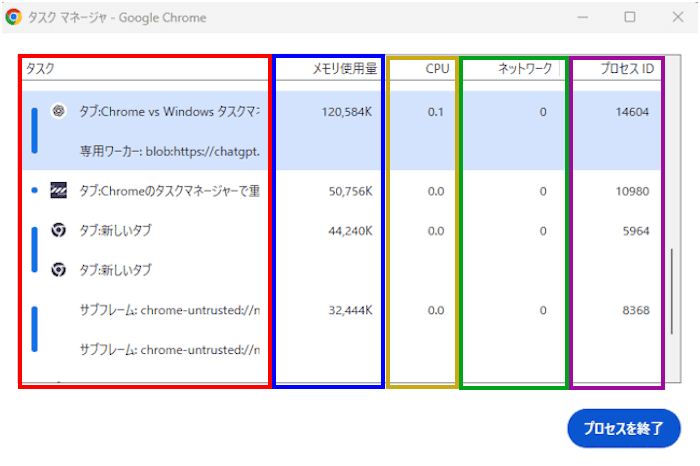The image size is (700, 466).
Task: Maximize the タスク マネージャ window
Action: point(629,17)
